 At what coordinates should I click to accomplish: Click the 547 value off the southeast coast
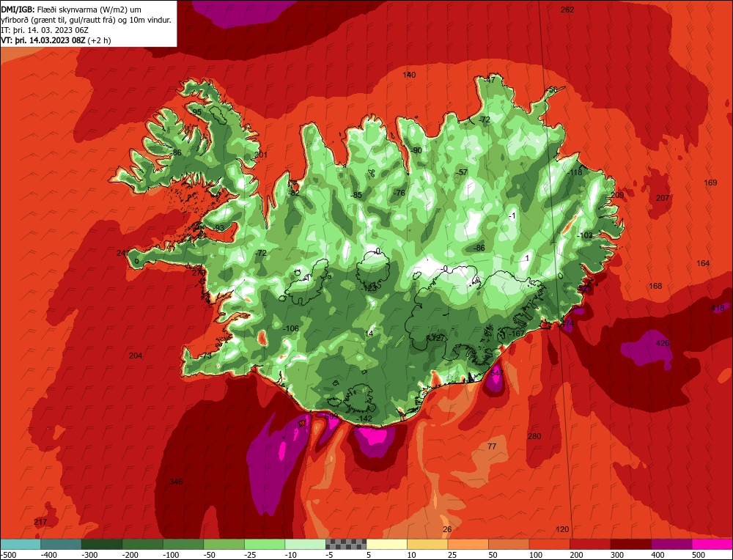497,373
